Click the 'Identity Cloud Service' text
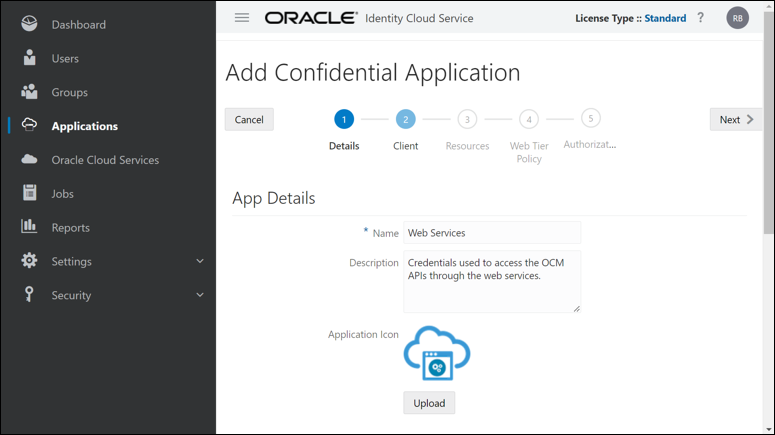The width and height of the screenshot is (775, 435). coord(419,18)
